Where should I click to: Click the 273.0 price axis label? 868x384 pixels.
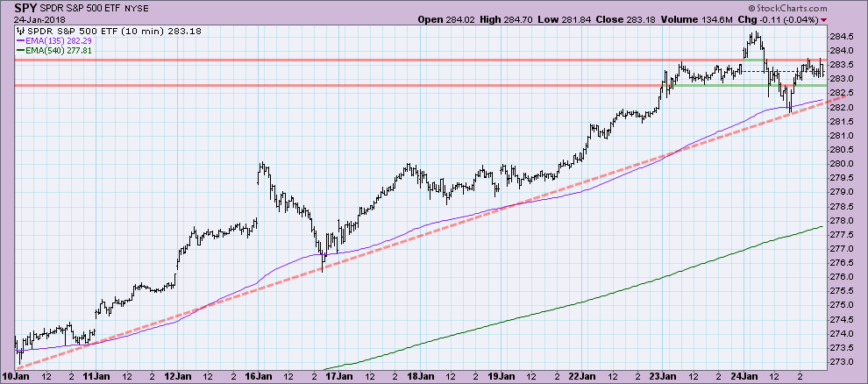[842, 361]
